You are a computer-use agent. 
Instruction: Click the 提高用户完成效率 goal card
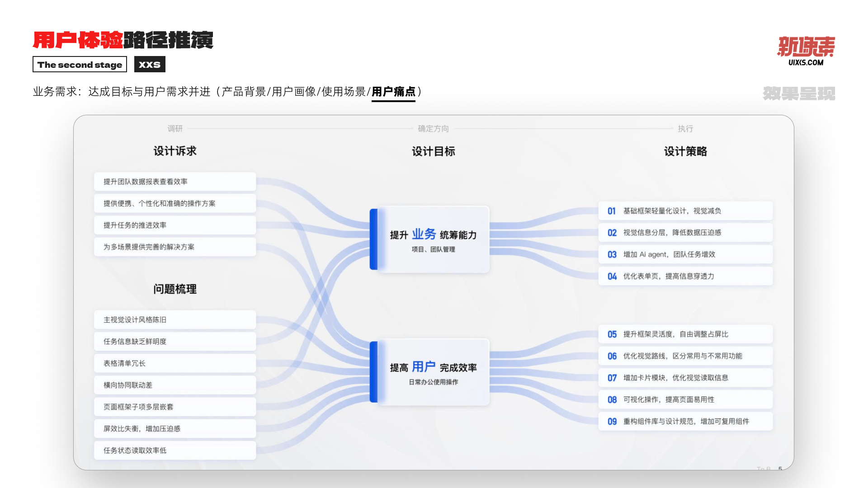pos(433,372)
